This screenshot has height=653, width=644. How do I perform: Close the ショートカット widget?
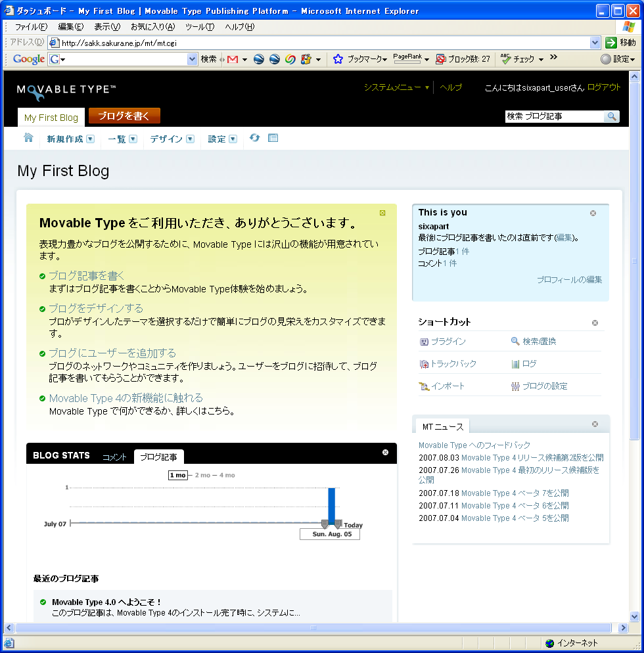595,323
